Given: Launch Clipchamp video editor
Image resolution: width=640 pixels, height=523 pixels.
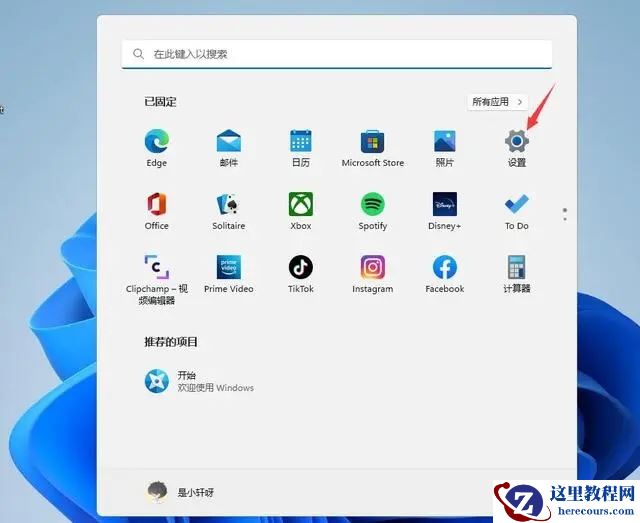Looking at the screenshot, I should point(157,280).
